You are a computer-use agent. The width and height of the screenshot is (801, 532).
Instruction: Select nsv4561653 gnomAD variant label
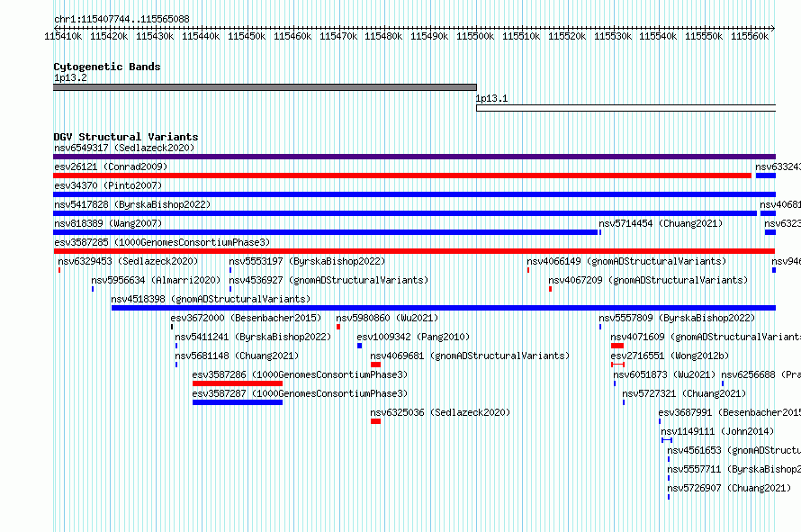pos(733,450)
